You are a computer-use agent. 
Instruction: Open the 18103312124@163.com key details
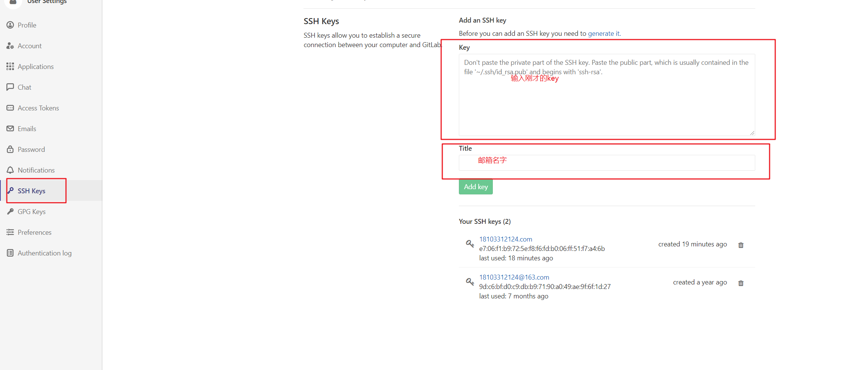[514, 277]
